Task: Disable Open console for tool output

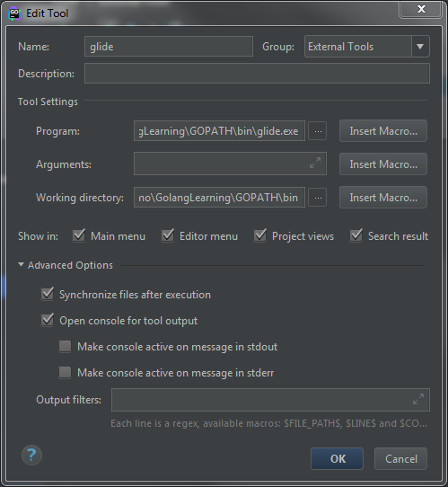Action: click(48, 320)
